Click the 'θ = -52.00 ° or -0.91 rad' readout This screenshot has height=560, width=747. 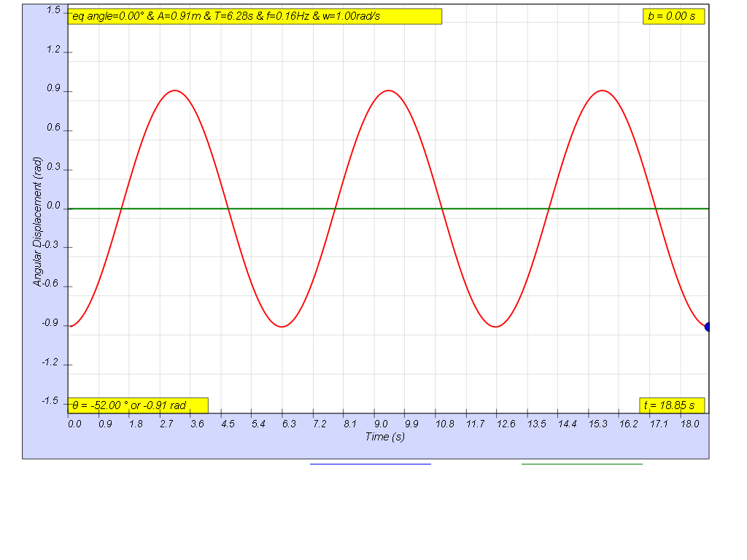(138, 405)
